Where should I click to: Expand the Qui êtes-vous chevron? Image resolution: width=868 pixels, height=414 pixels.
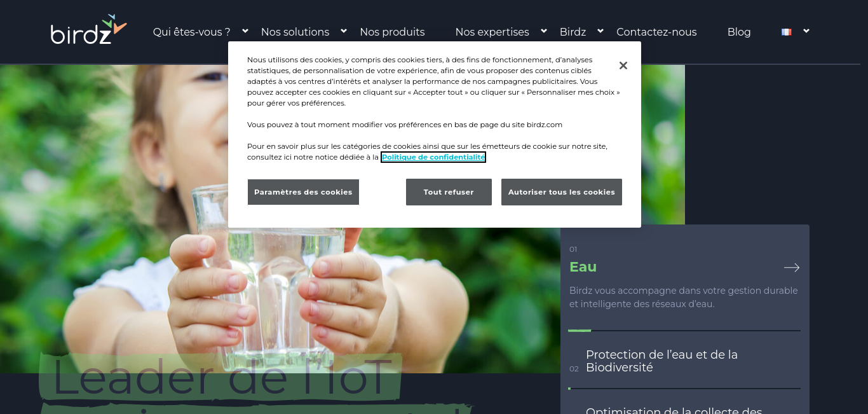[x=245, y=31]
